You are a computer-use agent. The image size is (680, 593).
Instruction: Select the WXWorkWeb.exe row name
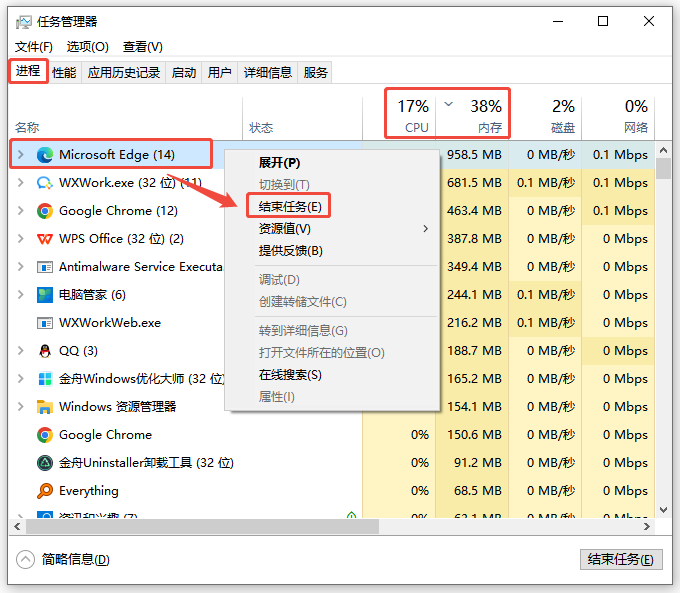click(x=110, y=323)
